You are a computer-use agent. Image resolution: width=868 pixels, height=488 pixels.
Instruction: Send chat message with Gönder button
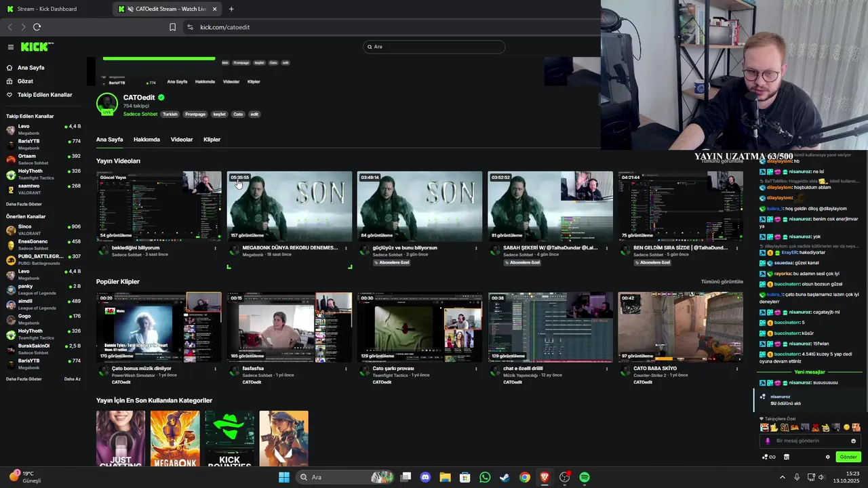848,457
